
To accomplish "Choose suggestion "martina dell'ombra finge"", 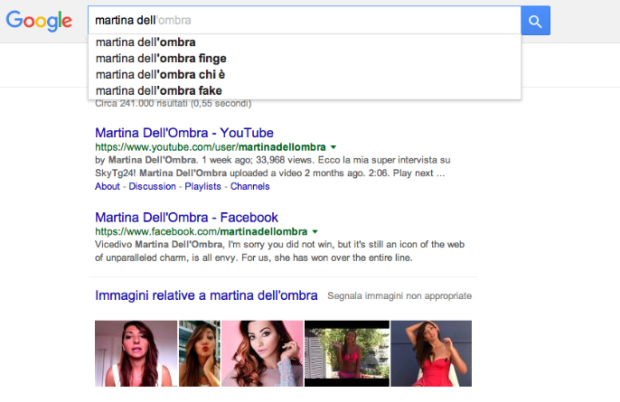I will coord(304,59).
